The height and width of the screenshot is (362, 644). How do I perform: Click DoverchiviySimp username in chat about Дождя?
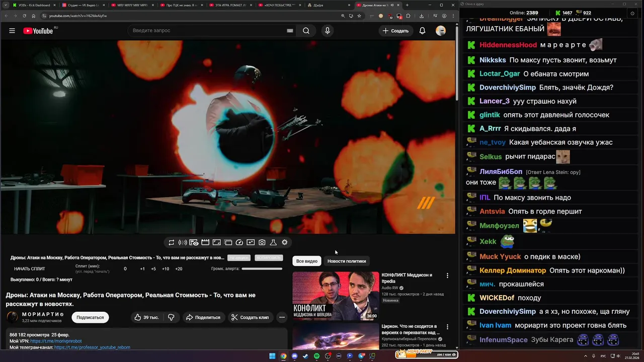507,87
